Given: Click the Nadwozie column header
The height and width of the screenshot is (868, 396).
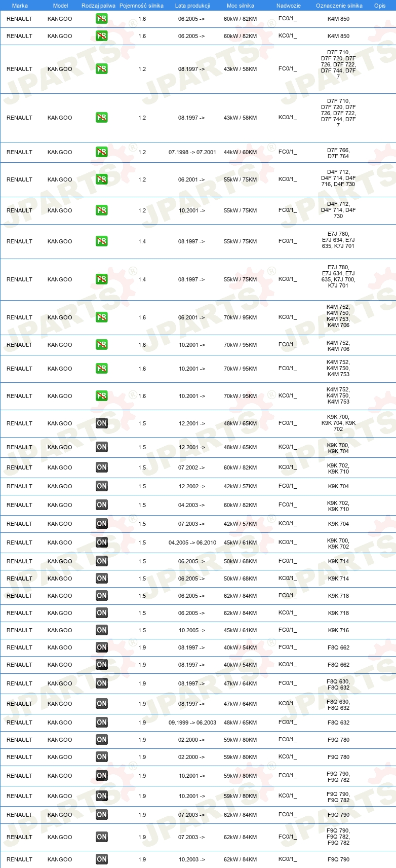Looking at the screenshot, I should pyautogui.click(x=289, y=6).
